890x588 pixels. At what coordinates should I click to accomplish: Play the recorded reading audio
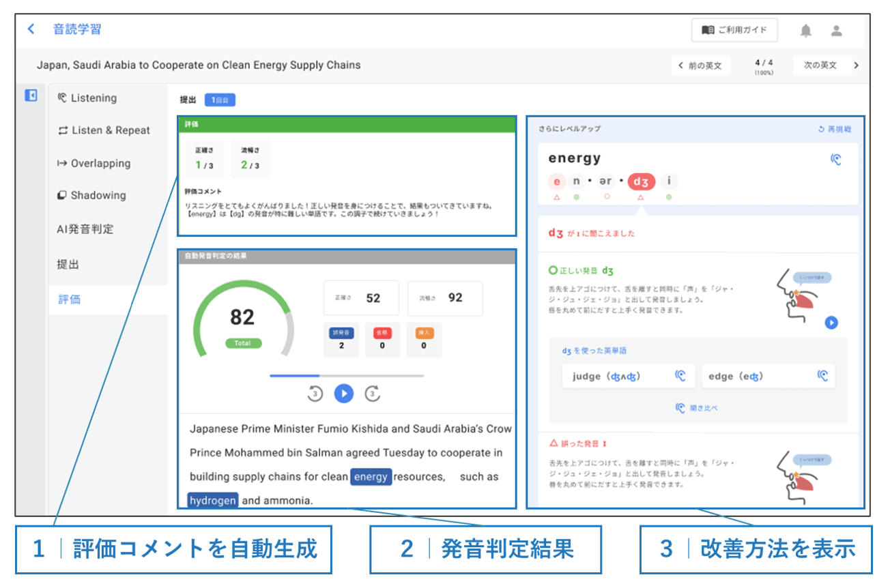click(x=344, y=394)
